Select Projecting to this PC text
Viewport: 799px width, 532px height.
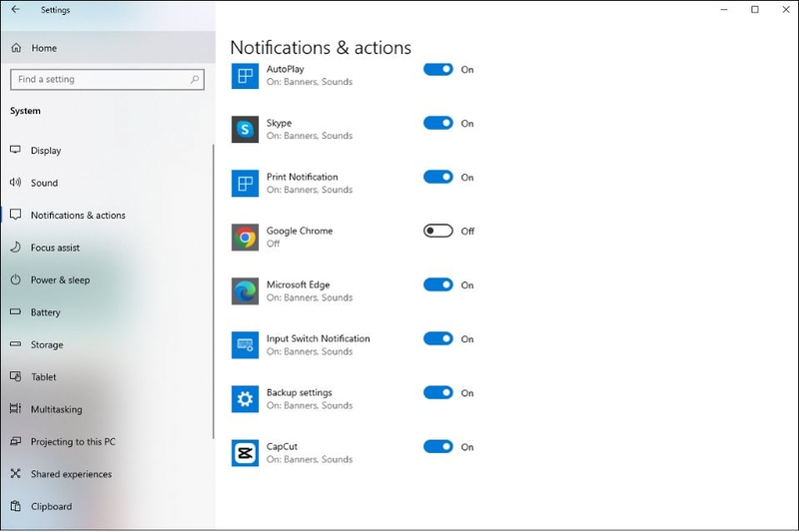click(x=73, y=442)
